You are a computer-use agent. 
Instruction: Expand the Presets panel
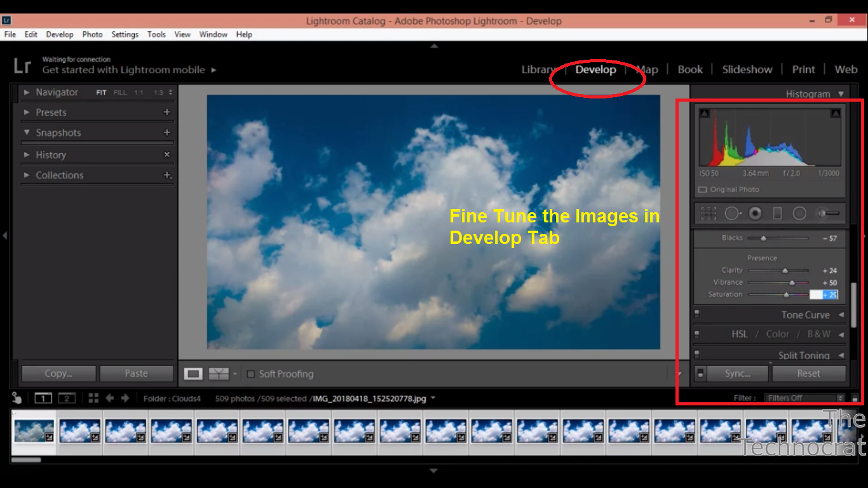click(x=27, y=112)
